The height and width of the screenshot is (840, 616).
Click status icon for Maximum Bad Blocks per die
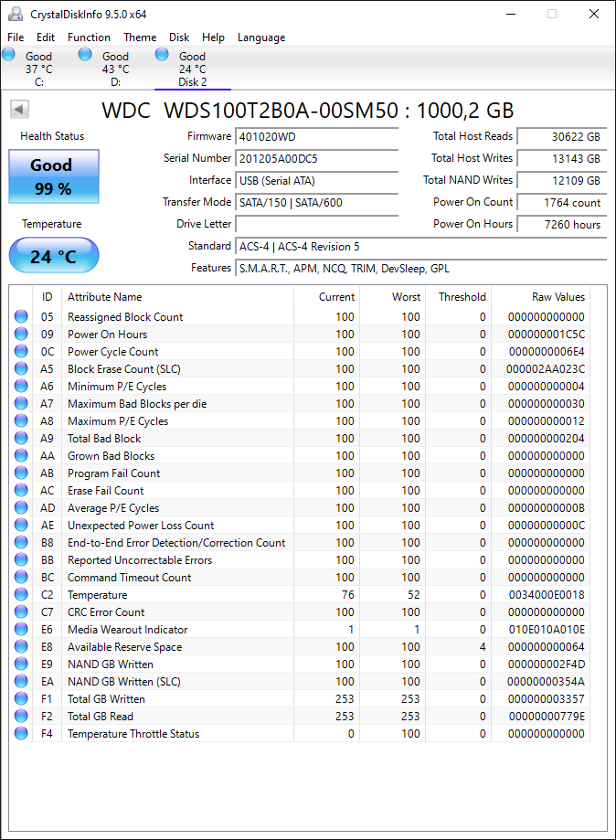click(21, 403)
